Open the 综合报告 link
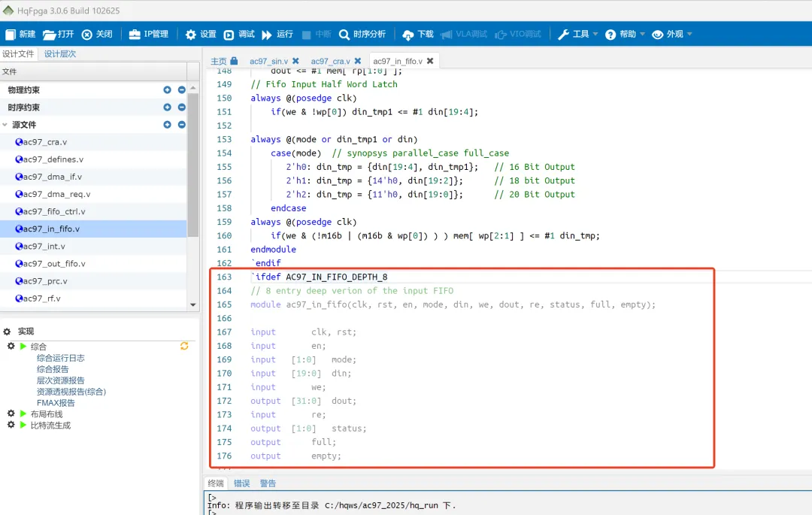This screenshot has height=515, width=812. tap(53, 369)
